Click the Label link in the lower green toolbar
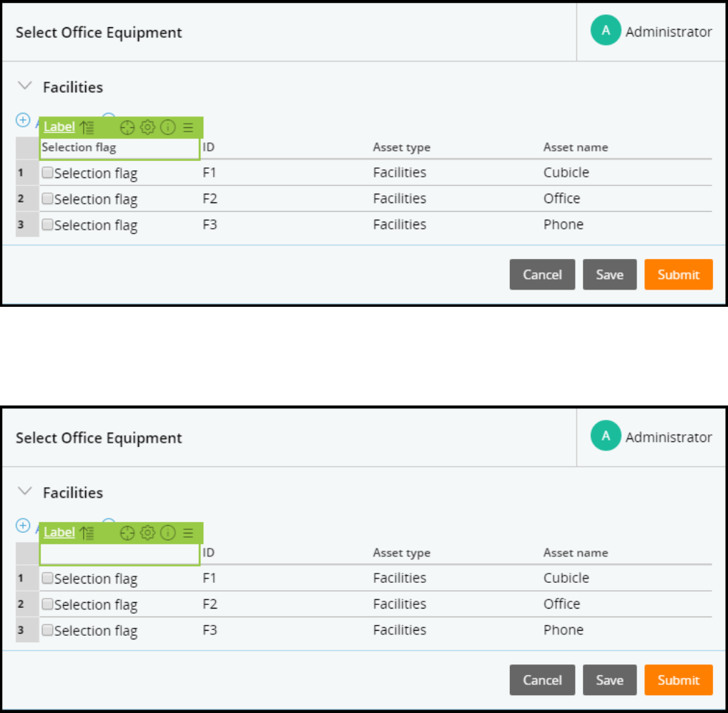Image resolution: width=728 pixels, height=713 pixels. 59,532
